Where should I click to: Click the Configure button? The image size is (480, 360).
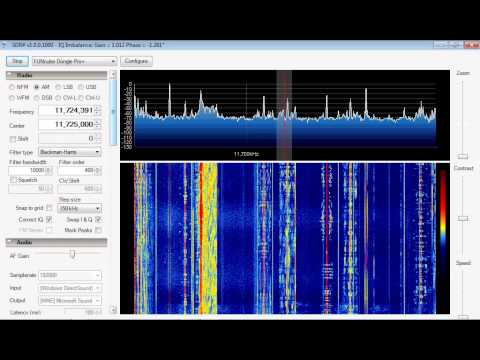[136, 61]
